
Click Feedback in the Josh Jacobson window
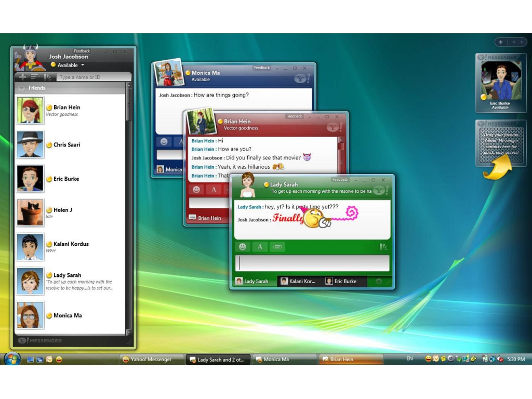(x=82, y=51)
